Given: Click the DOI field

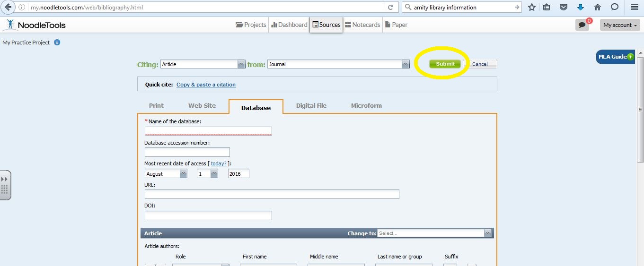Looking at the screenshot, I should [208, 215].
